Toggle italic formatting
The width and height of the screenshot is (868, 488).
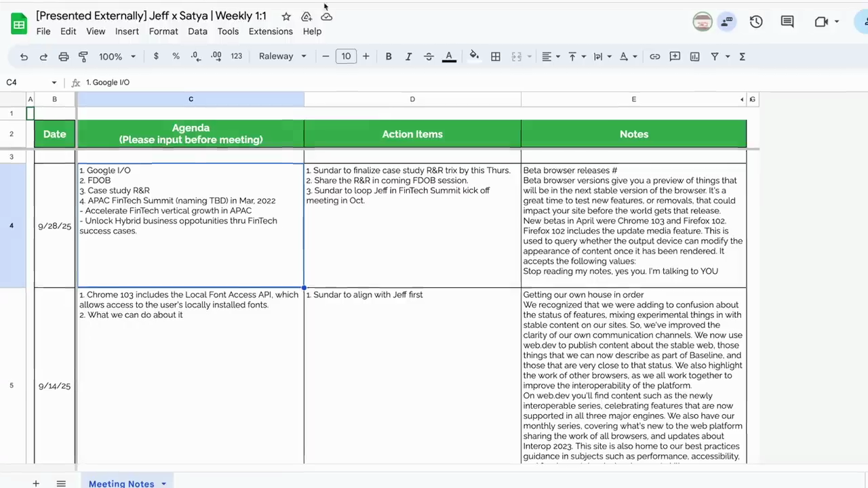click(x=408, y=56)
